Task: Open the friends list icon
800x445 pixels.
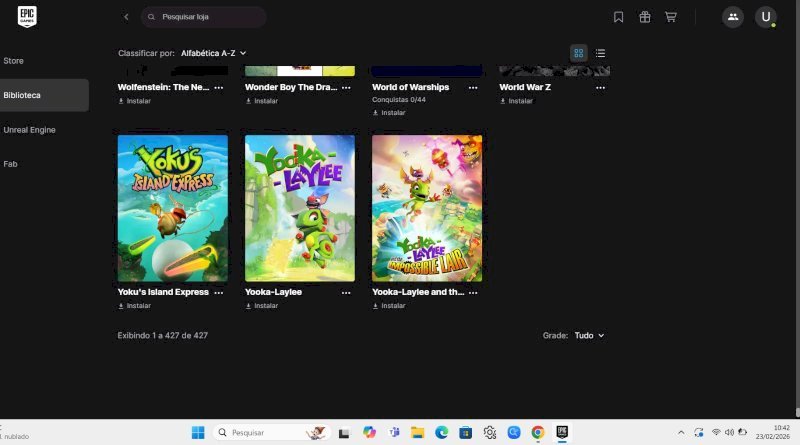Action: 733,17
